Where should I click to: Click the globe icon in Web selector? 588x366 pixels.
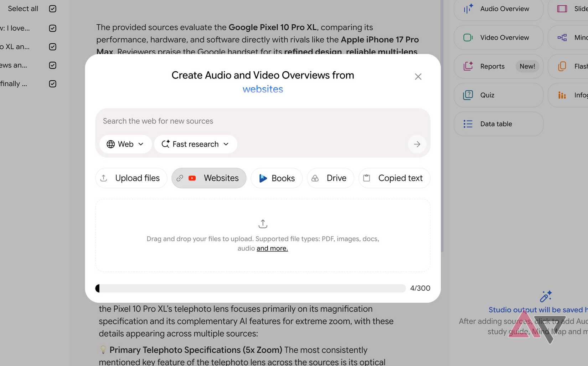111,144
